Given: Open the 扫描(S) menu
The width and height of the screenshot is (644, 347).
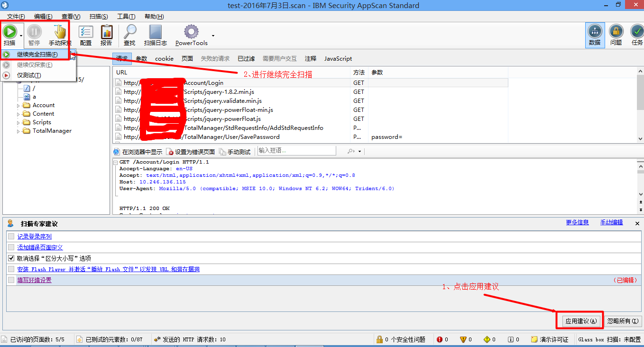Looking at the screenshot, I should point(99,17).
